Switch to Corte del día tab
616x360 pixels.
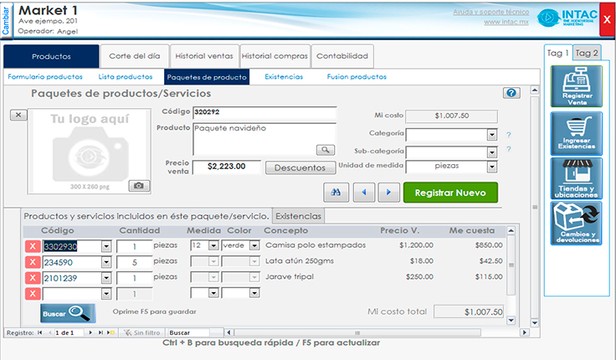(x=135, y=56)
